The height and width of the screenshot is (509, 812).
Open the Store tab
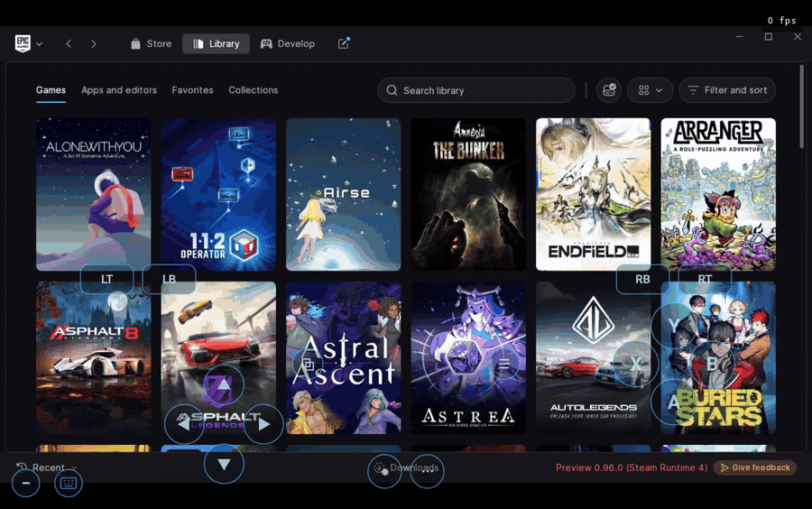click(x=151, y=44)
